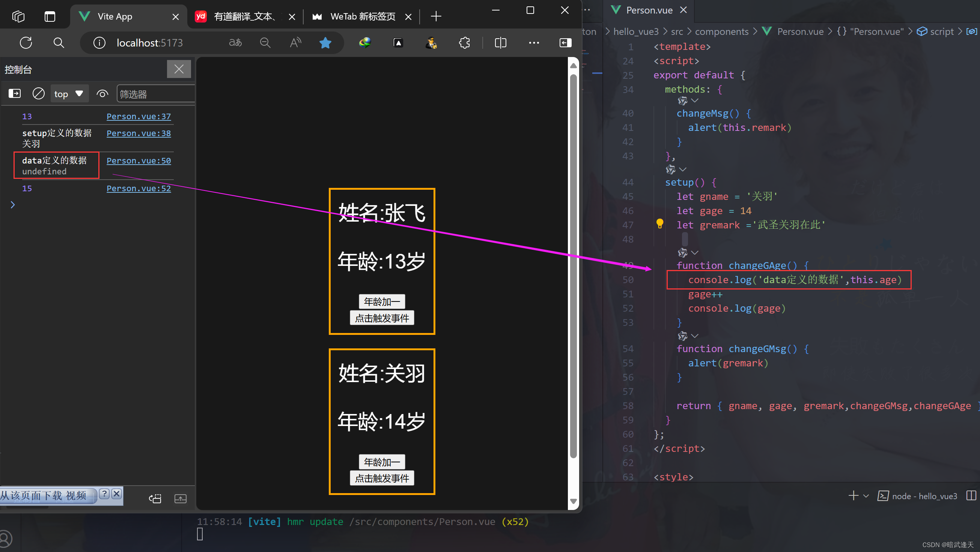The height and width of the screenshot is (552, 980).
Task: Toggle the blue favorites star
Action: pyautogui.click(x=325, y=43)
